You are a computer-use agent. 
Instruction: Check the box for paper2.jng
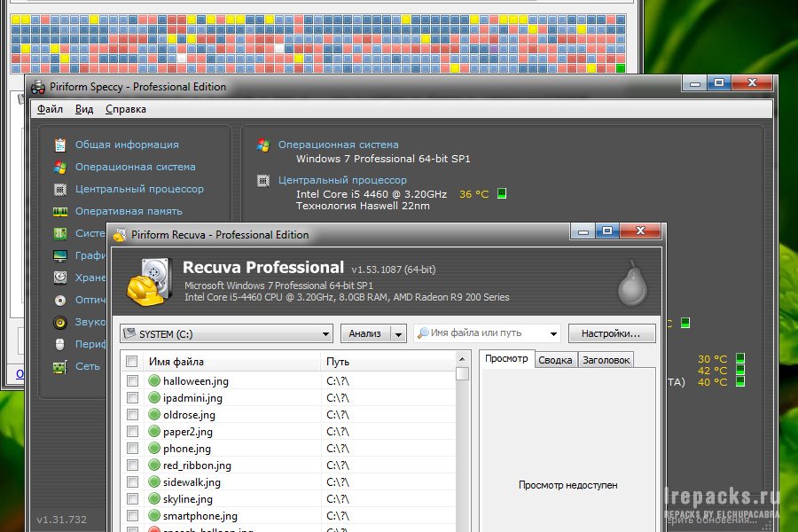132,432
